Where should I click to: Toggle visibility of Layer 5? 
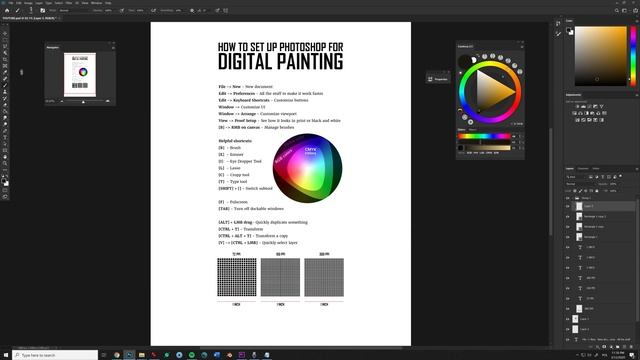click(x=567, y=206)
